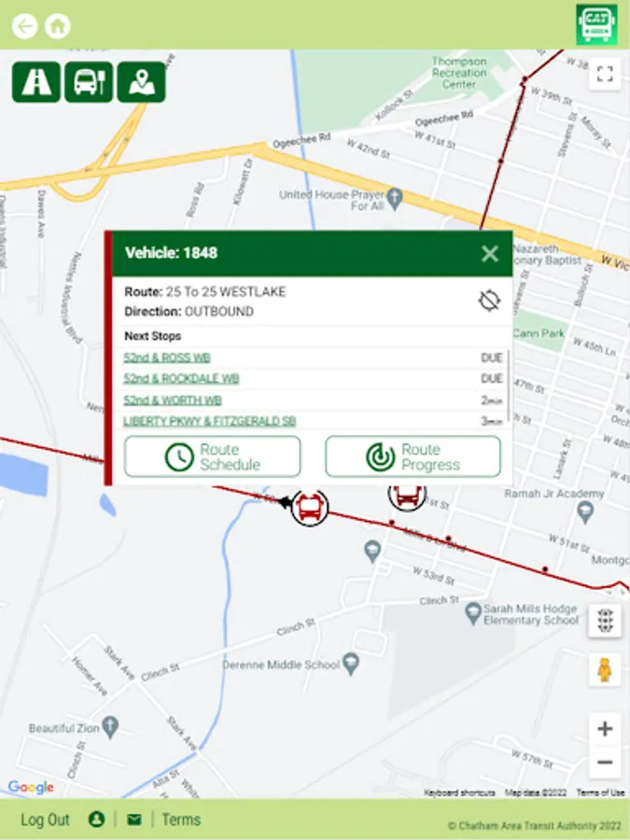This screenshot has height=840, width=630.
Task: Click the CAT bus logo
Action: (x=596, y=24)
